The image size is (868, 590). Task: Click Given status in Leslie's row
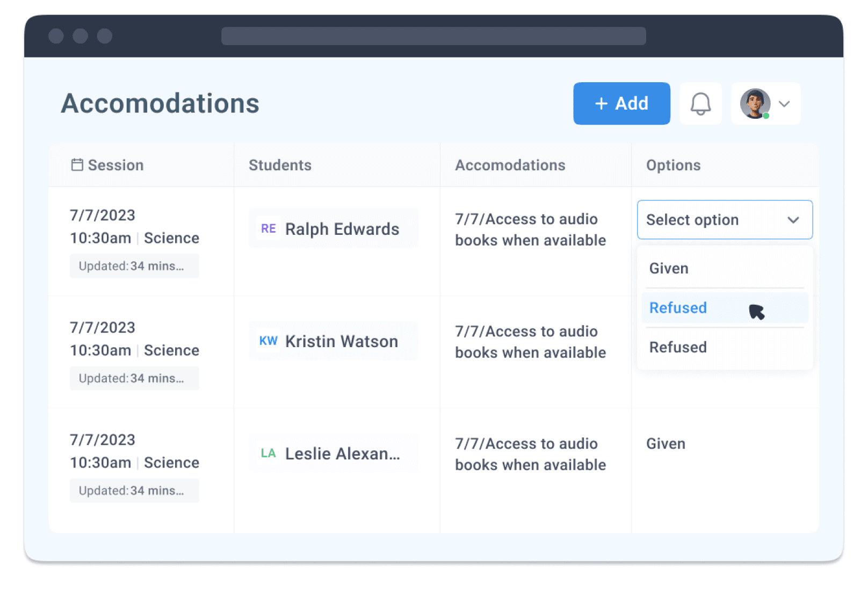(x=666, y=444)
